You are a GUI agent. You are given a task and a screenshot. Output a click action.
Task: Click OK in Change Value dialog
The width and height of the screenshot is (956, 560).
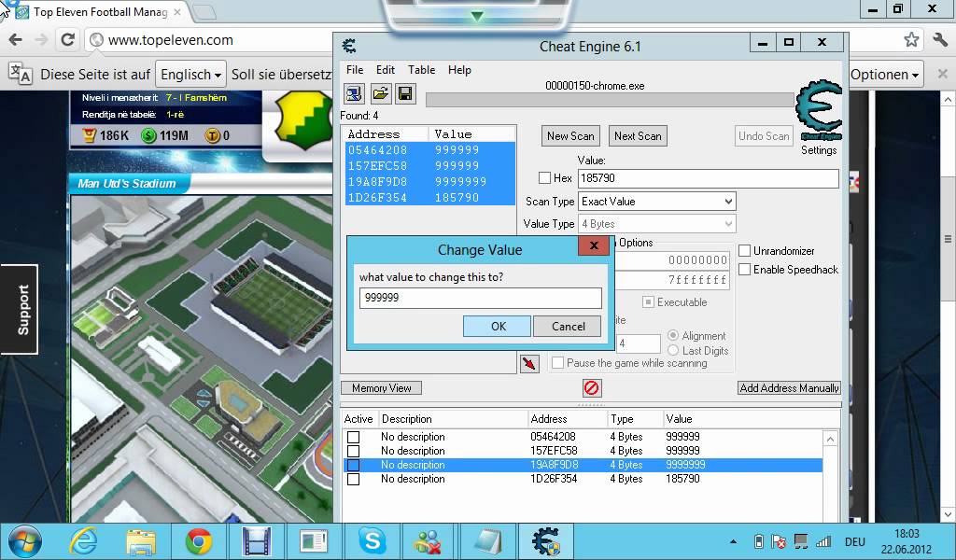pos(497,326)
